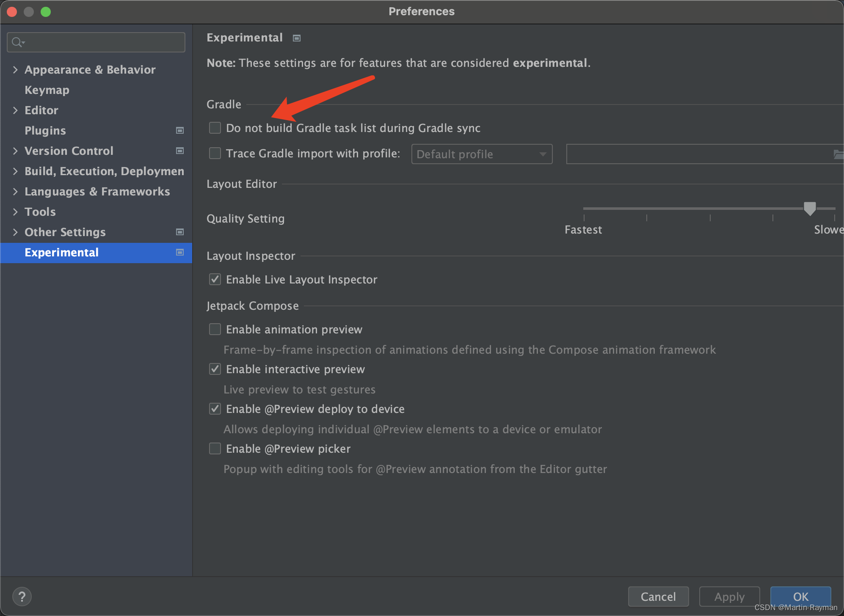844x616 pixels.
Task: Click the modified-settings icon next to Plugins
Action: [x=179, y=130]
